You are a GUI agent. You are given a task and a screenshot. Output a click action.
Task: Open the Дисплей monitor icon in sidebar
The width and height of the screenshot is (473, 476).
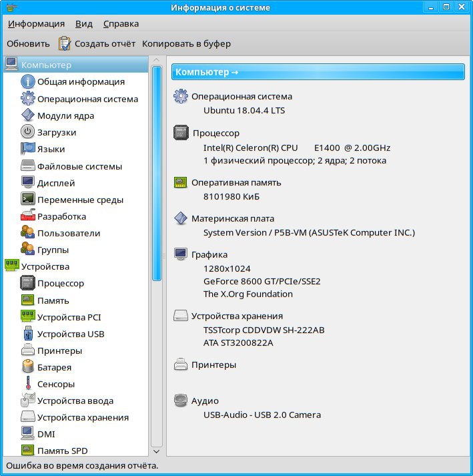(x=27, y=182)
